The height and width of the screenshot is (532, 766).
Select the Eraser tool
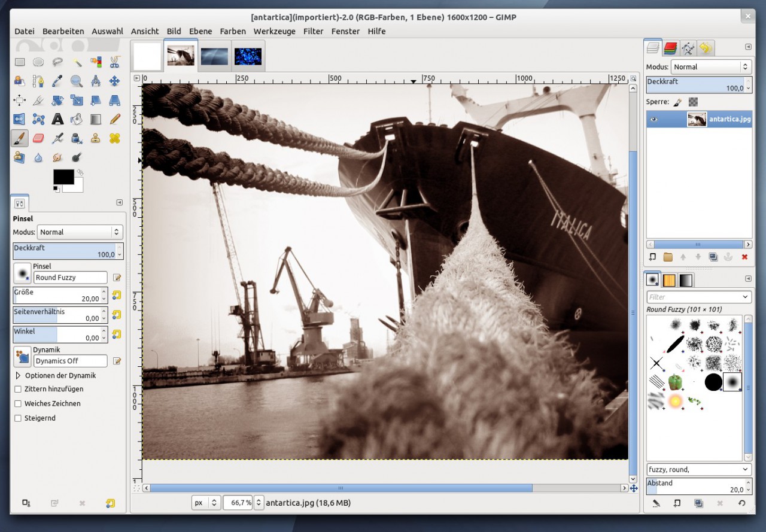tap(38, 138)
